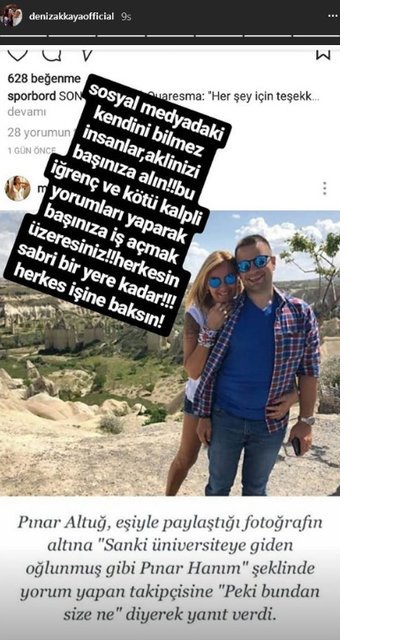This screenshot has height=640, width=400.
Task: Jump to the last story progress segment
Action: click(316, 36)
